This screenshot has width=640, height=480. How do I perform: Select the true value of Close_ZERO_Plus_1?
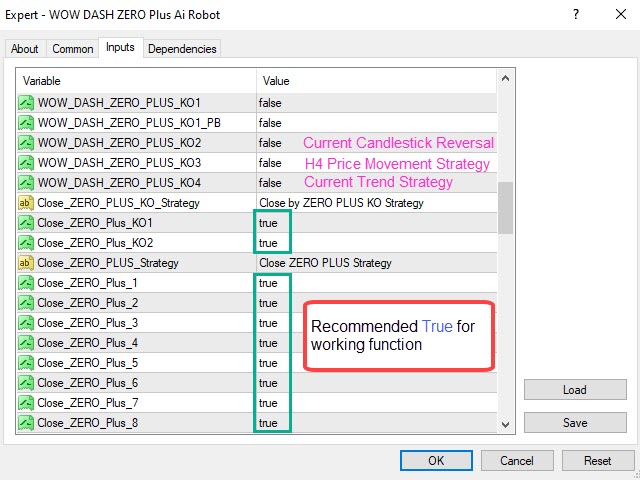(x=268, y=283)
